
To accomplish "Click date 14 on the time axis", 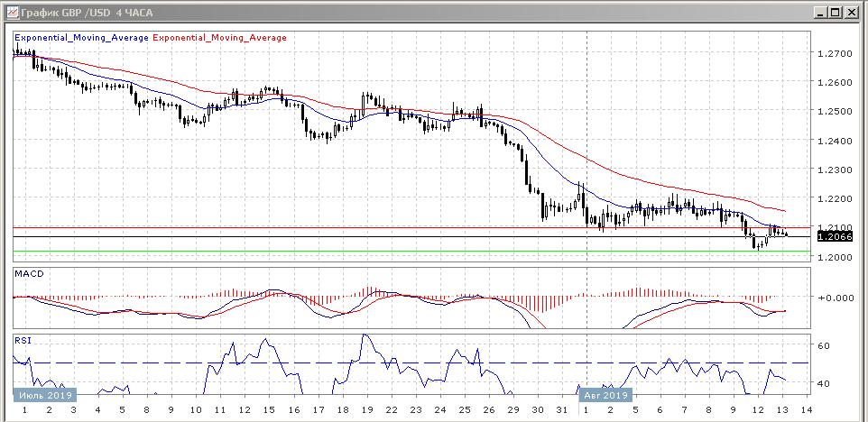I will (x=805, y=410).
